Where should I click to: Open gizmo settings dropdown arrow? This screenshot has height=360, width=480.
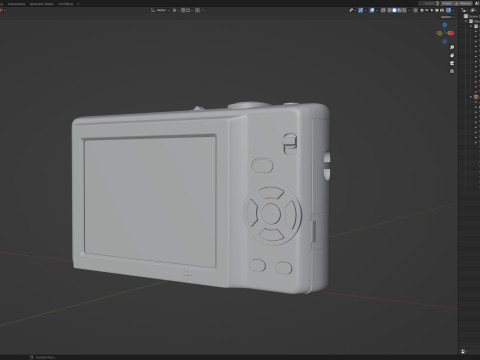tap(366, 10)
